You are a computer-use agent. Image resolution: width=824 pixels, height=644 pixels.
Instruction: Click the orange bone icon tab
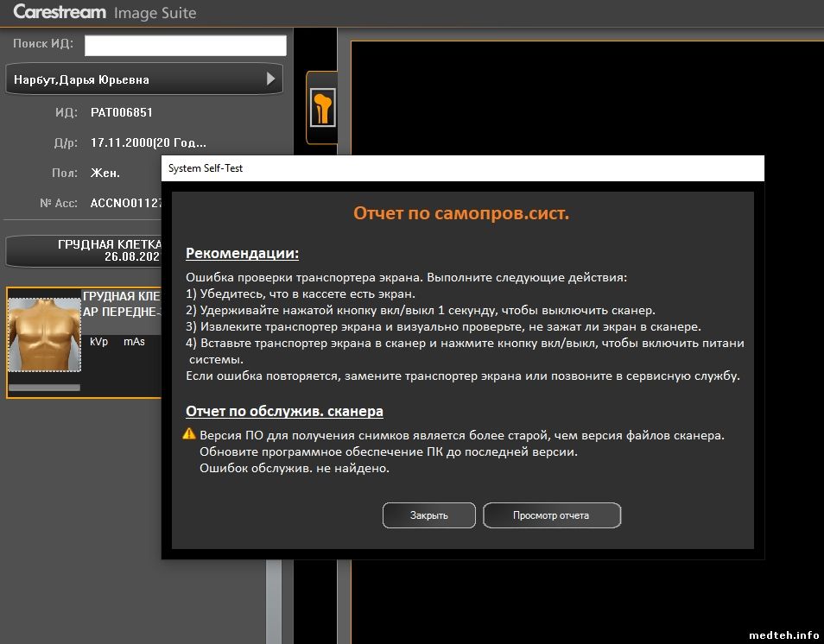322,108
